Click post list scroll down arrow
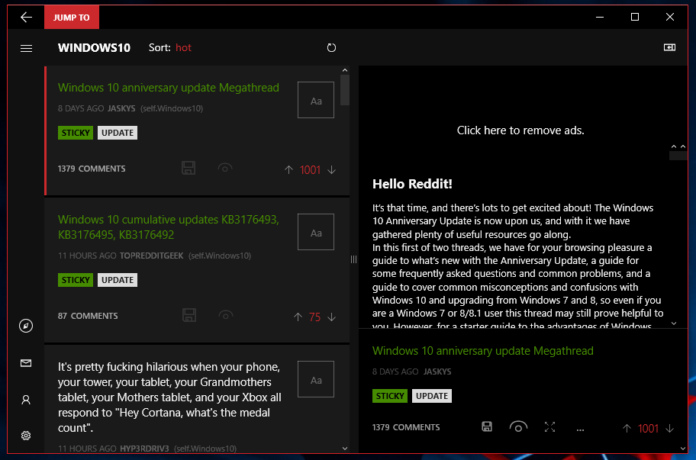This screenshot has height=460, width=696. point(344,448)
